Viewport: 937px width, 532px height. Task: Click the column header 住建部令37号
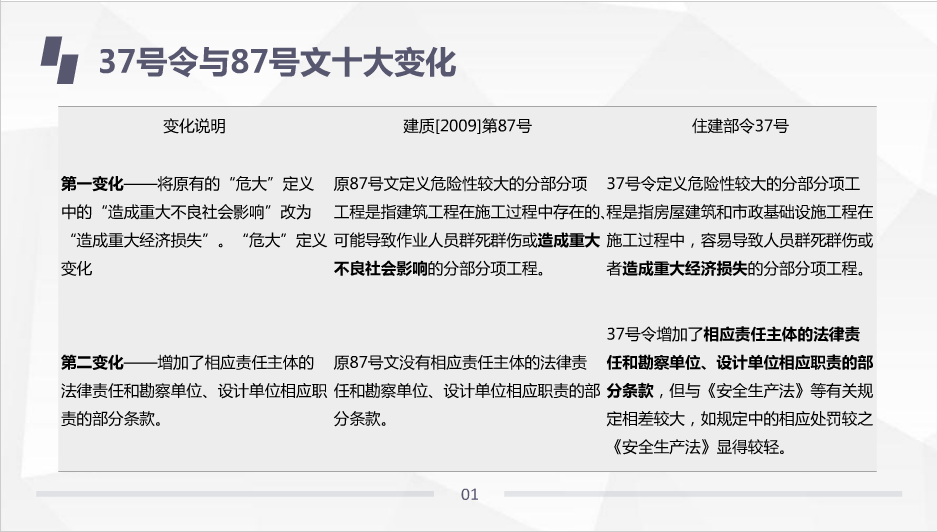pos(740,126)
